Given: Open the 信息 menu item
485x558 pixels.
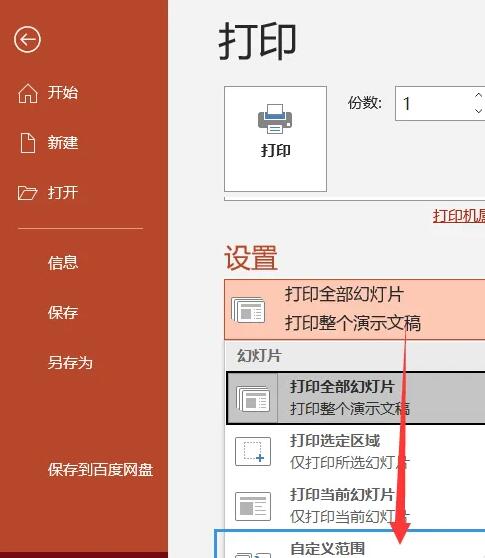Looking at the screenshot, I should click(x=63, y=263).
